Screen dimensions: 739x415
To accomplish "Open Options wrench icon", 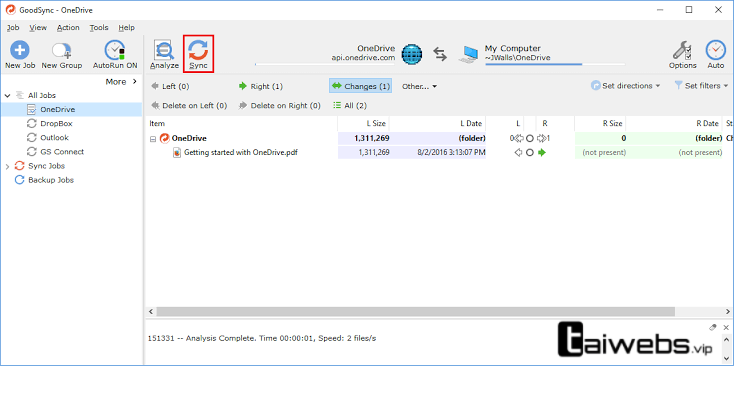I will pyautogui.click(x=682, y=55).
